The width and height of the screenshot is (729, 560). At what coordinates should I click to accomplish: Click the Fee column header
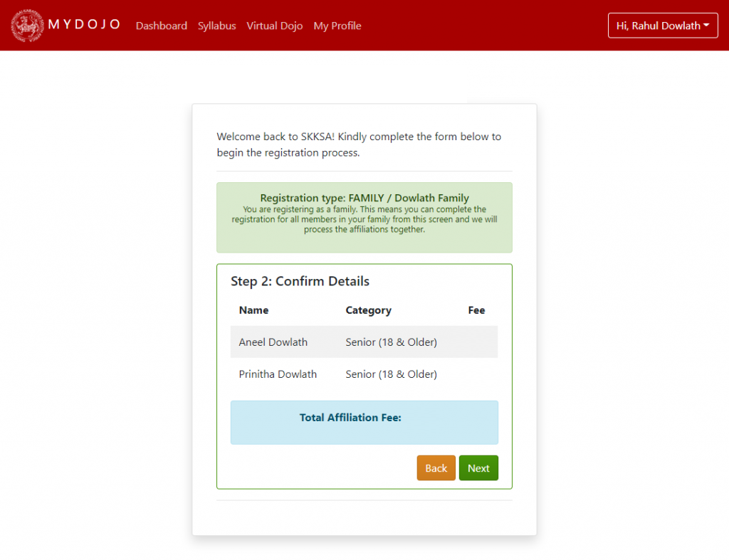pyautogui.click(x=476, y=310)
